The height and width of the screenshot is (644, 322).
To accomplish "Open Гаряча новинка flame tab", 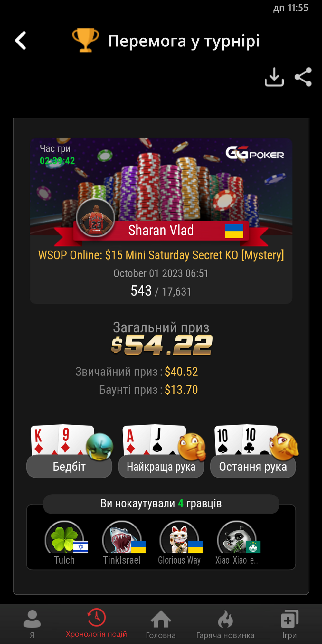I will 225,624.
